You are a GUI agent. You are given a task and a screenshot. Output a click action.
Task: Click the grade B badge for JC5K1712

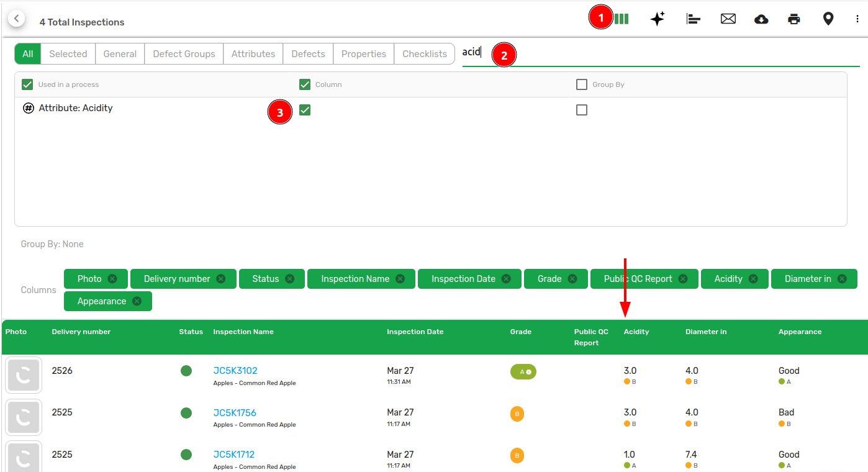[517, 456]
